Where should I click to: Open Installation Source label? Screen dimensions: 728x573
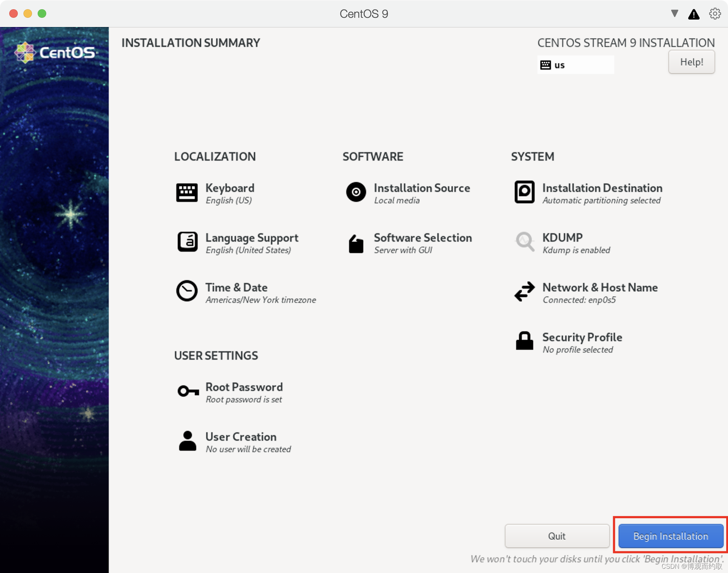(x=422, y=188)
